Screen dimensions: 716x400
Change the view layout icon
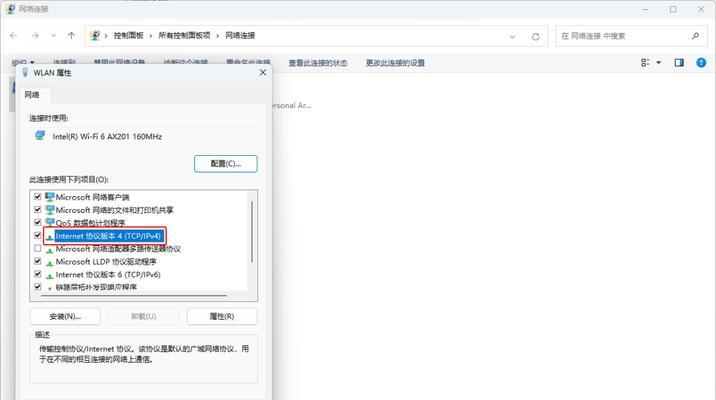point(645,63)
